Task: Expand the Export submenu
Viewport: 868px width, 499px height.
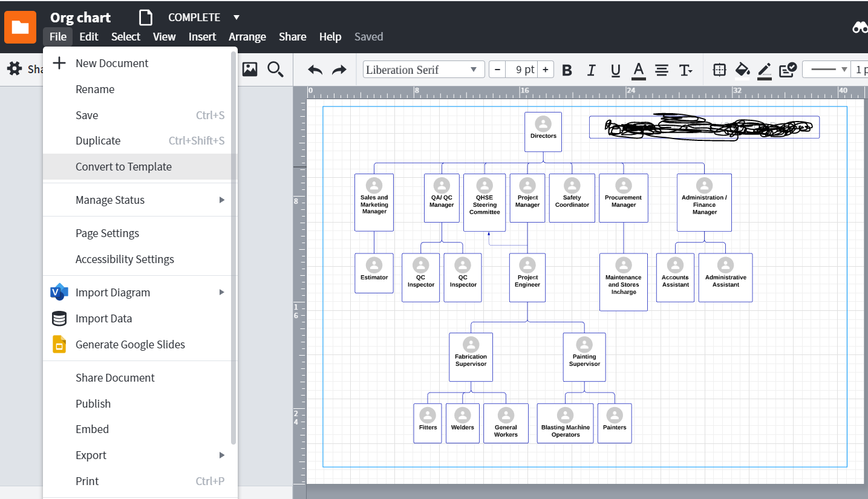Action: click(137, 455)
